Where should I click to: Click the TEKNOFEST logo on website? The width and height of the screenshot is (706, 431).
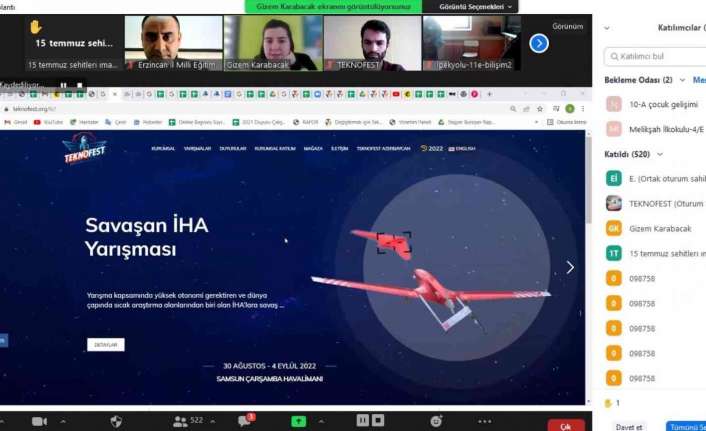84,149
